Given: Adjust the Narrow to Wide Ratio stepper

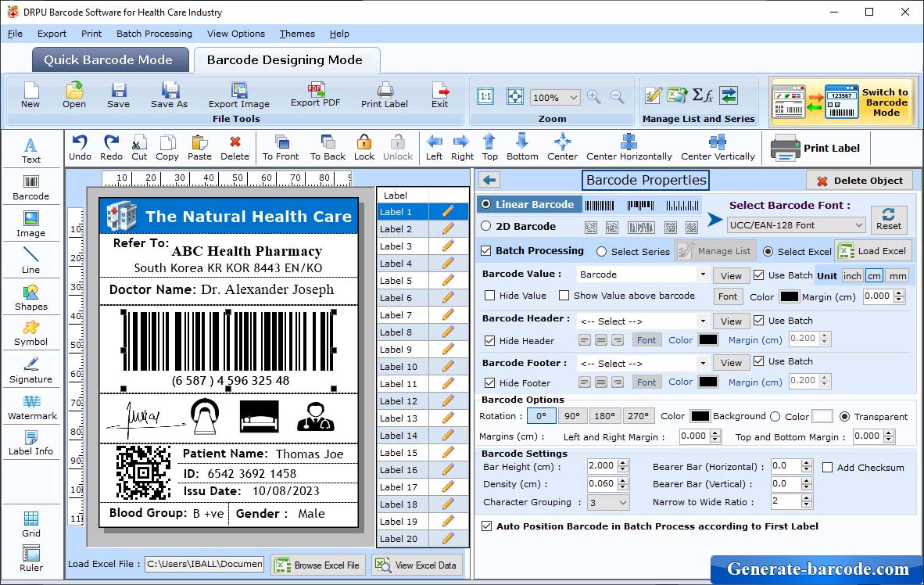Looking at the screenshot, I should (807, 502).
